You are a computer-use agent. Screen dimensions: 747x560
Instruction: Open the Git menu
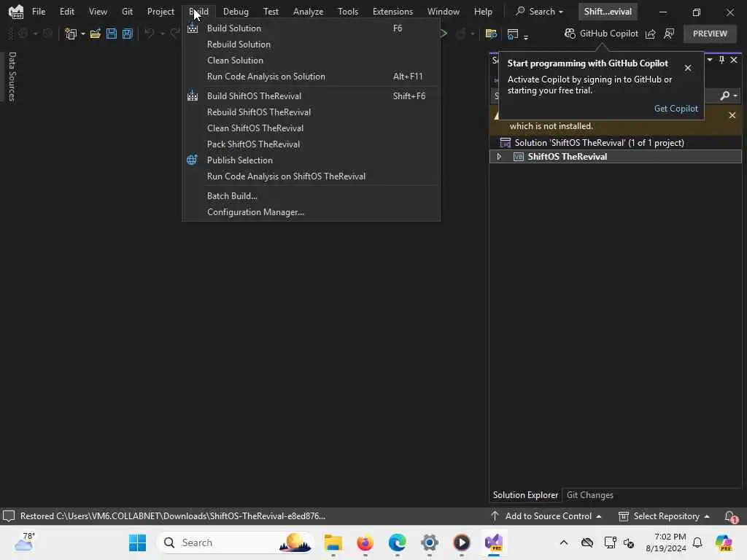(x=127, y=12)
